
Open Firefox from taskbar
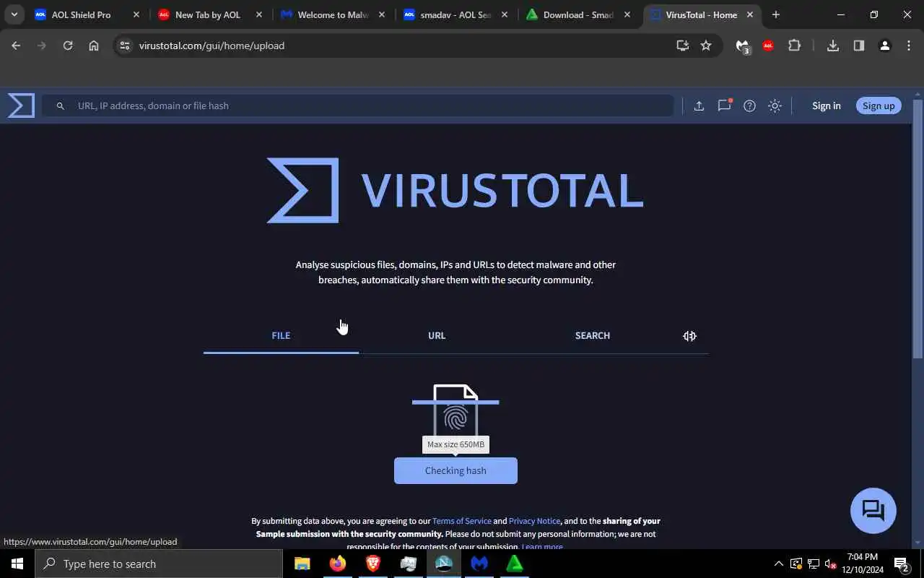[x=338, y=564]
